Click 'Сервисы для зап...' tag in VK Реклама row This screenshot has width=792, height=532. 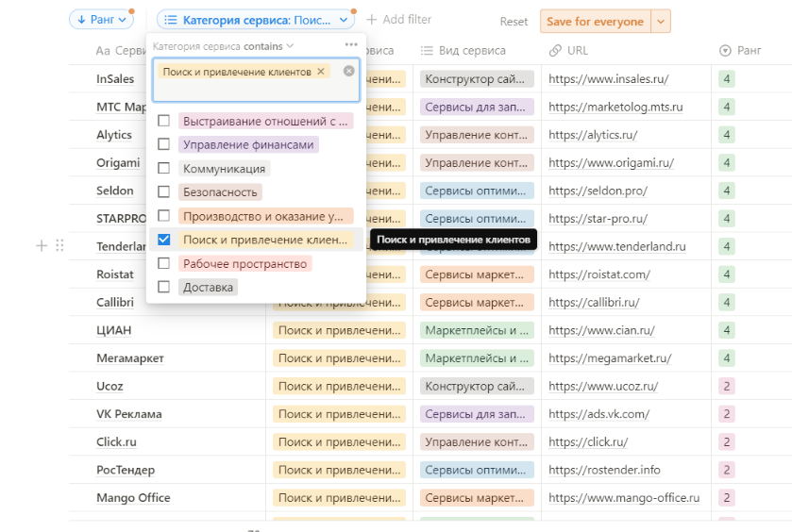477,414
